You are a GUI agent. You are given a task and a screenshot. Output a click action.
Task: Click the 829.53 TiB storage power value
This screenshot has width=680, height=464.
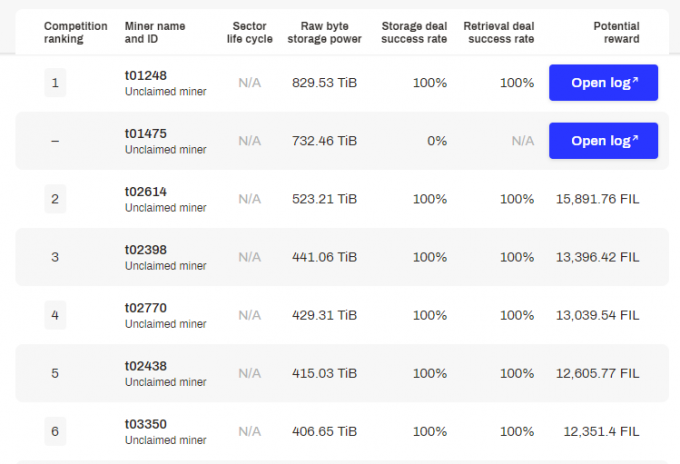pyautogui.click(x=324, y=83)
